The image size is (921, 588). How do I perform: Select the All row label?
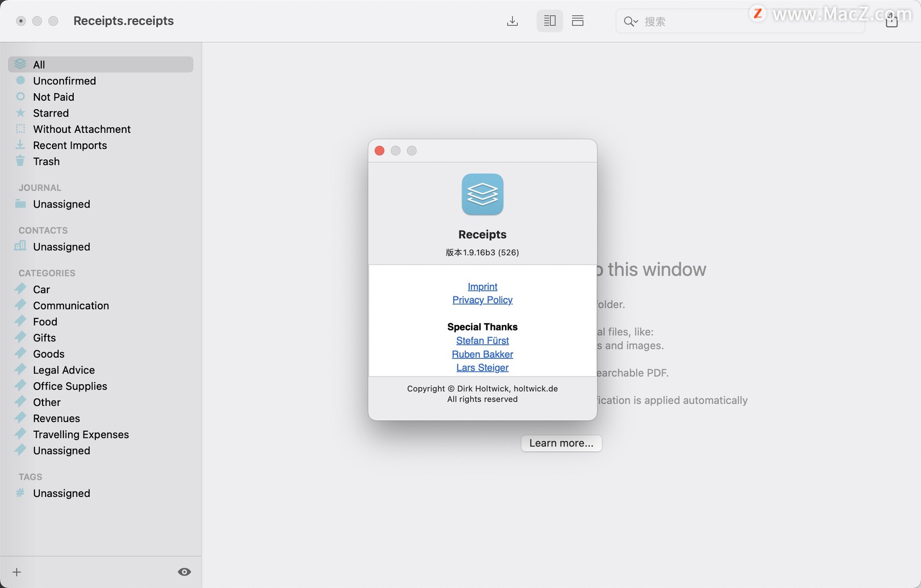[39, 65]
